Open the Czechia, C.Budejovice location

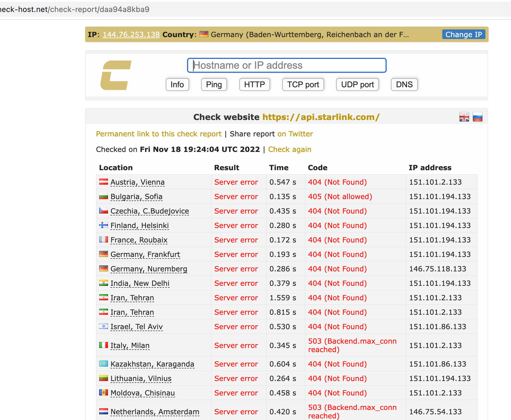coord(150,211)
